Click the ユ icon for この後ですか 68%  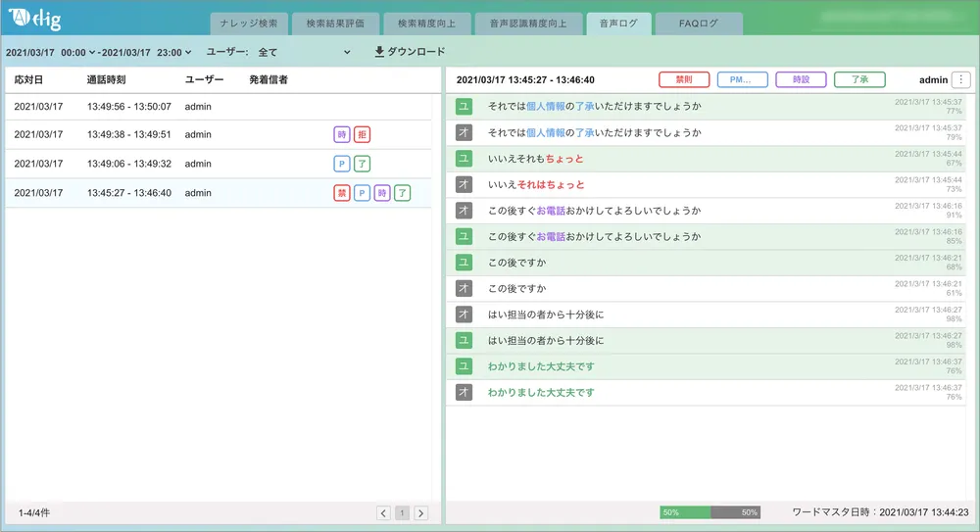tap(464, 263)
